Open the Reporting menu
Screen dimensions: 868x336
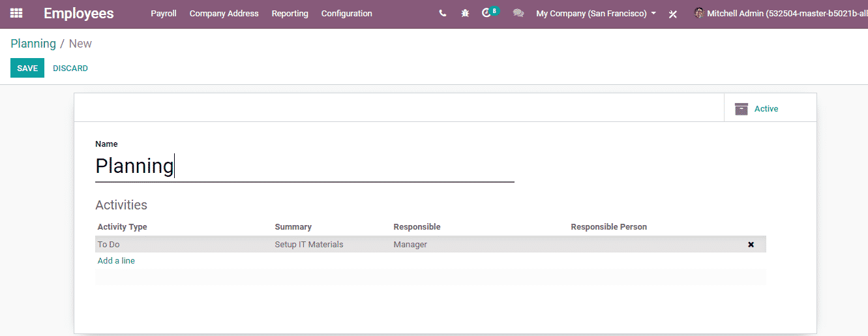[x=290, y=13]
